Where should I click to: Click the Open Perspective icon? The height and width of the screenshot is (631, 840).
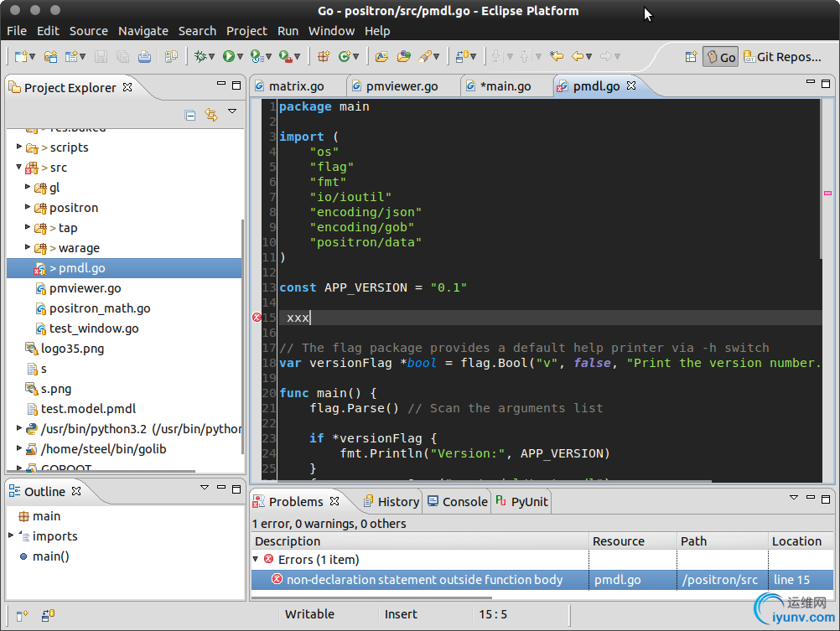[x=691, y=57]
